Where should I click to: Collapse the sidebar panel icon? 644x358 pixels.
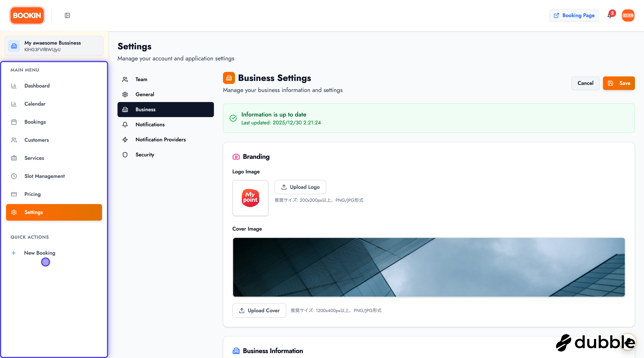pos(67,15)
